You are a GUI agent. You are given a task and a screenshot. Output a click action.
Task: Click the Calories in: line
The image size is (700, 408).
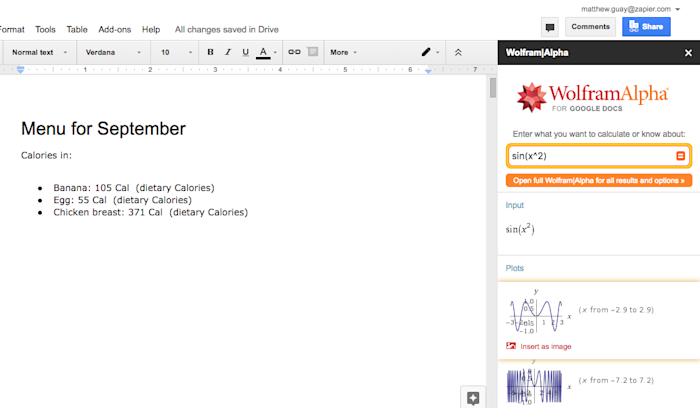coord(46,155)
